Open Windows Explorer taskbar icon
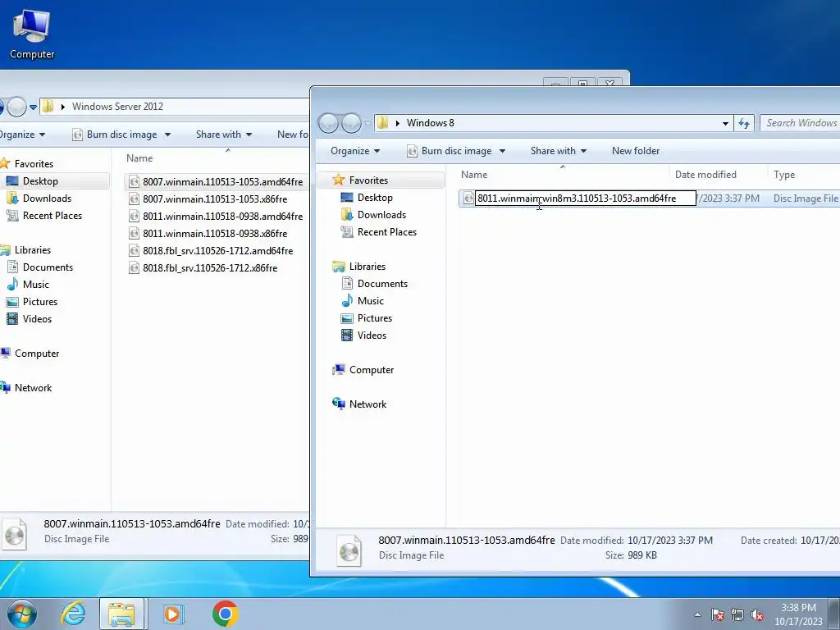This screenshot has height=630, width=840. tap(121, 614)
